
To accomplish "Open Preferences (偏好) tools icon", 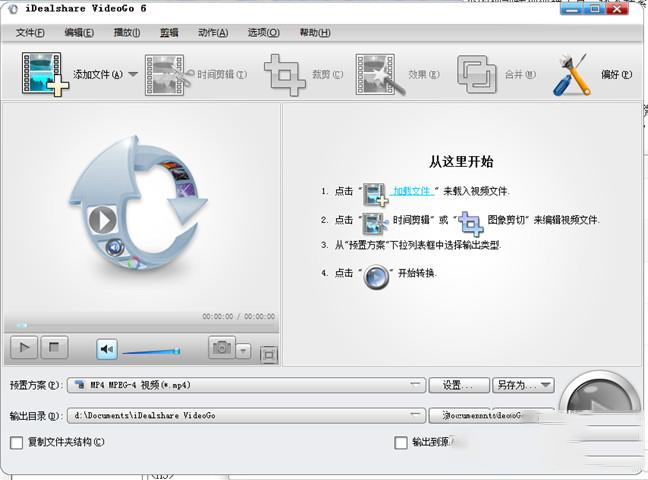I will tap(572, 75).
